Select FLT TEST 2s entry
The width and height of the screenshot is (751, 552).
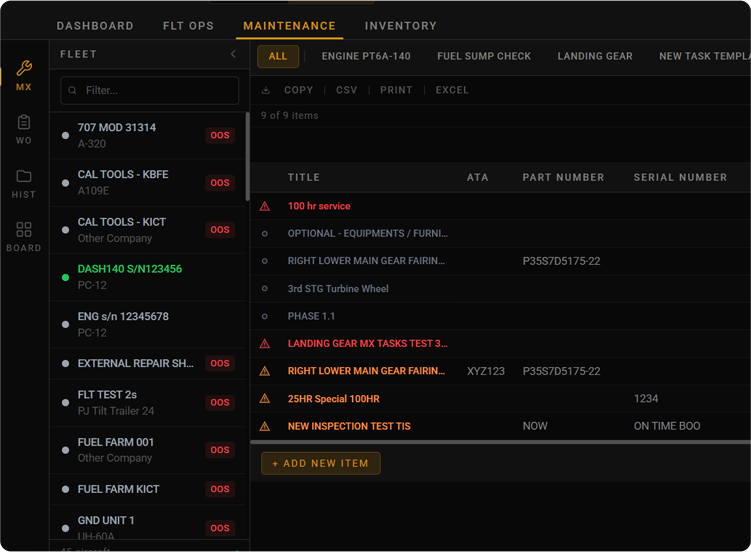point(148,403)
